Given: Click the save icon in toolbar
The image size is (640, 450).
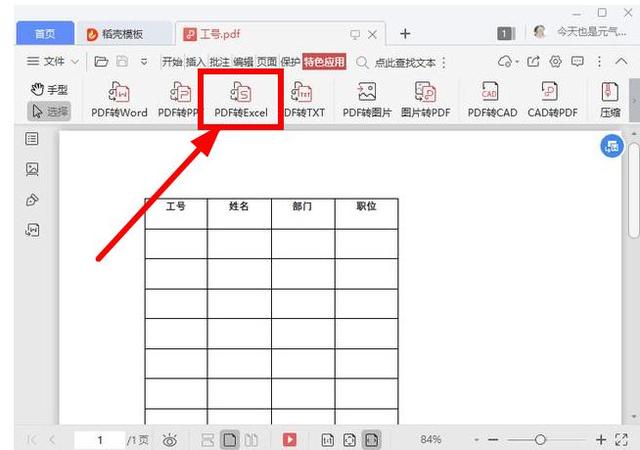Looking at the screenshot, I should tap(122, 62).
